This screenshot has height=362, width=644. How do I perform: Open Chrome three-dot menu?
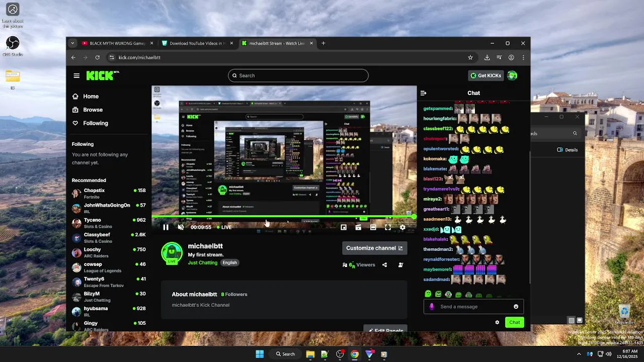click(523, 57)
